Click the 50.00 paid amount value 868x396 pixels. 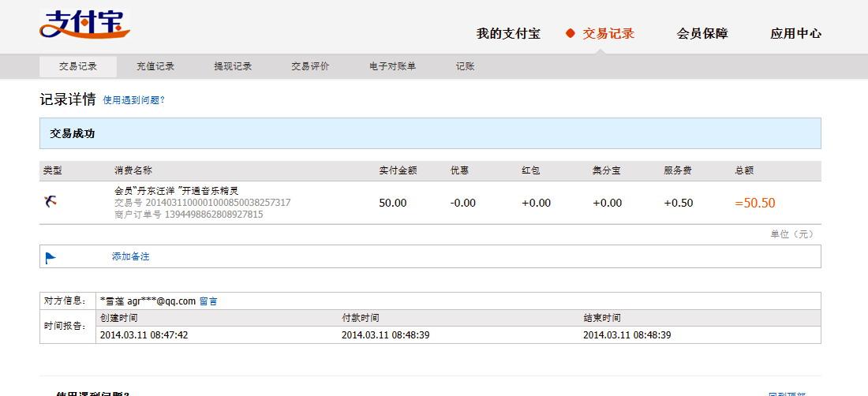pyautogui.click(x=393, y=203)
